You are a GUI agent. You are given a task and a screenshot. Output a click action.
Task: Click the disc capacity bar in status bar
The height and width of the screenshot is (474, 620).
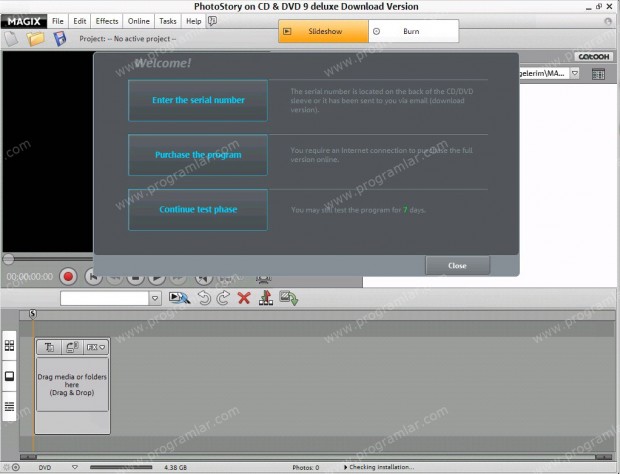pyautogui.click(x=121, y=467)
